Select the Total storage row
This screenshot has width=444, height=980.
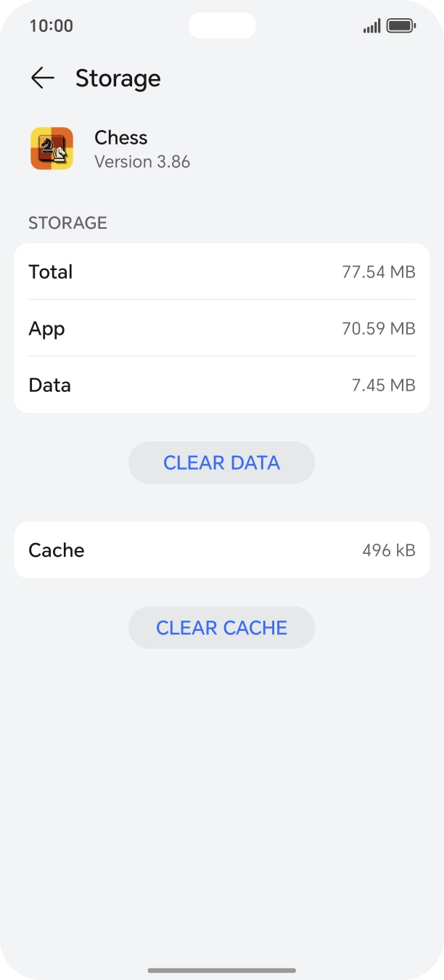222,271
